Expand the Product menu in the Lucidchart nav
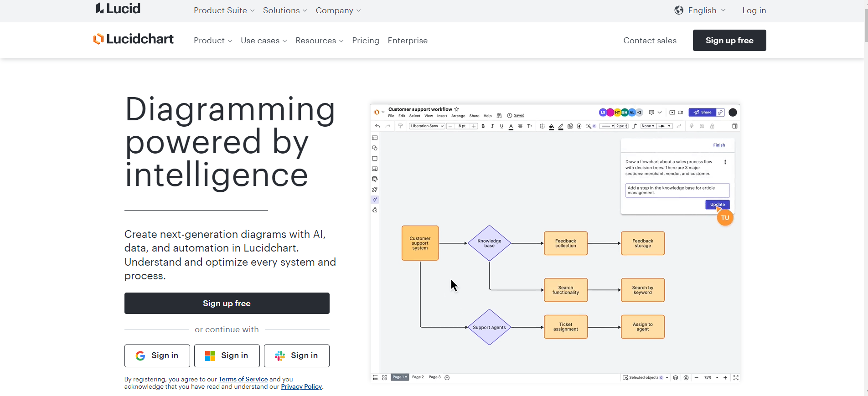Image resolution: width=868 pixels, height=396 pixels. [x=213, y=41]
